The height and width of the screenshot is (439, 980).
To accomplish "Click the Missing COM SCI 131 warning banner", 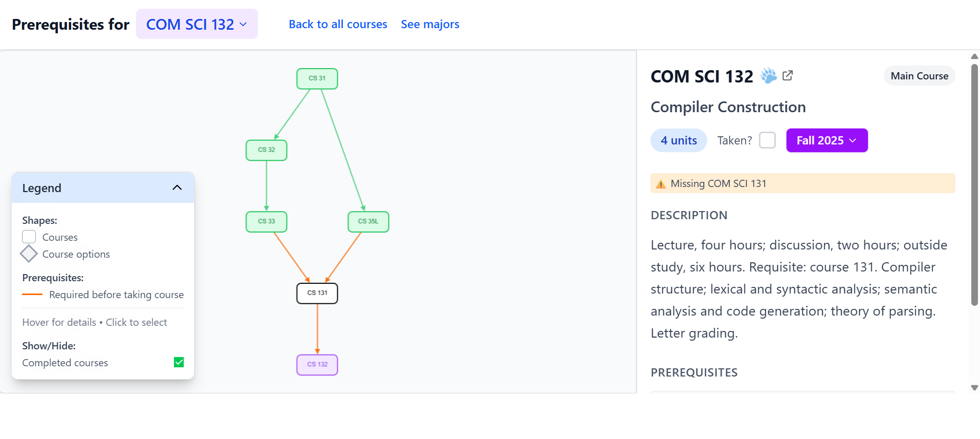I will pyautogui.click(x=802, y=183).
